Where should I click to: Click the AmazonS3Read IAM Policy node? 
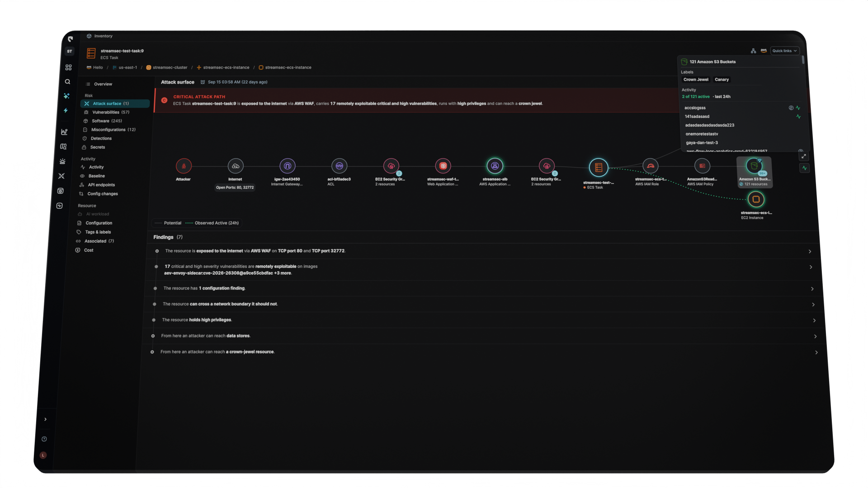702,166
